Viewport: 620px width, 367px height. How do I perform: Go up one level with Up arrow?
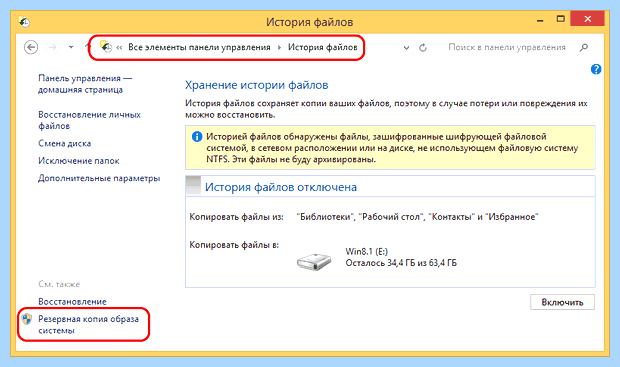87,47
